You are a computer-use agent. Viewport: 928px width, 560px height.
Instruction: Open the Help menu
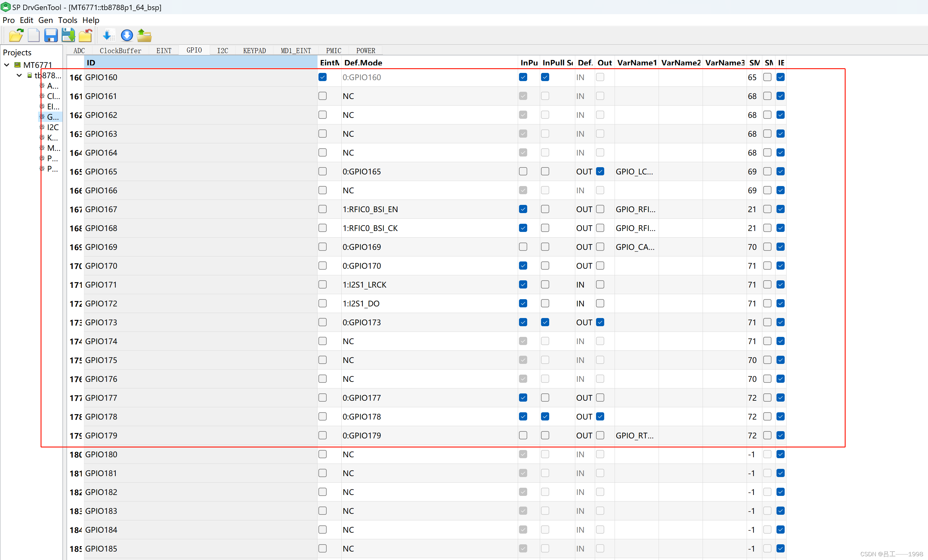click(91, 20)
